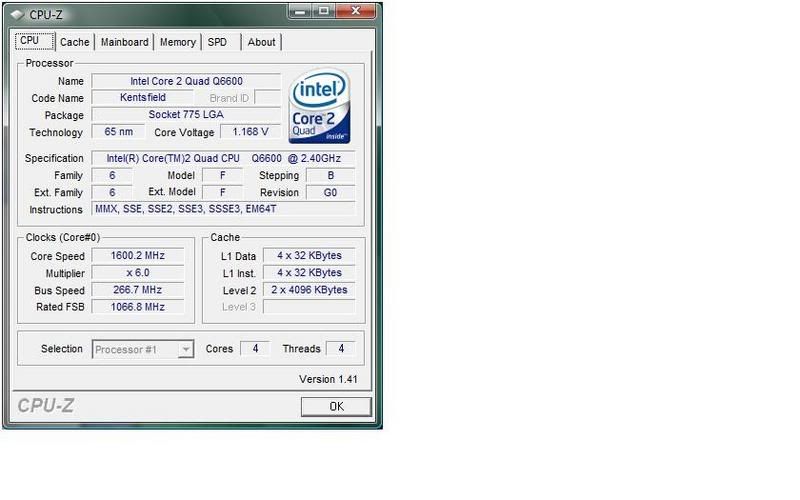Image resolution: width=800 pixels, height=500 pixels.
Task: Click the Stepping value B
Action: click(331, 176)
